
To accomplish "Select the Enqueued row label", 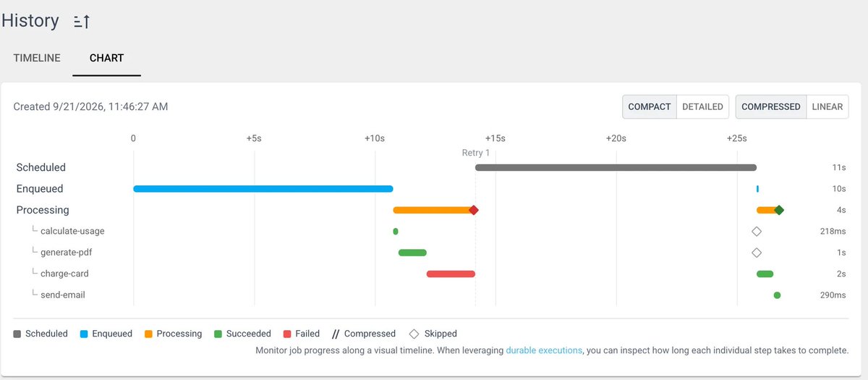I will (40, 189).
